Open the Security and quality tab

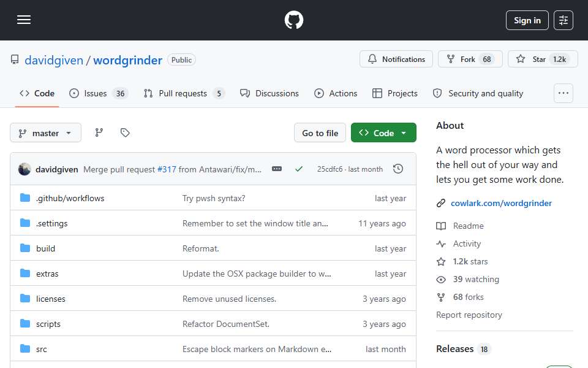(478, 93)
